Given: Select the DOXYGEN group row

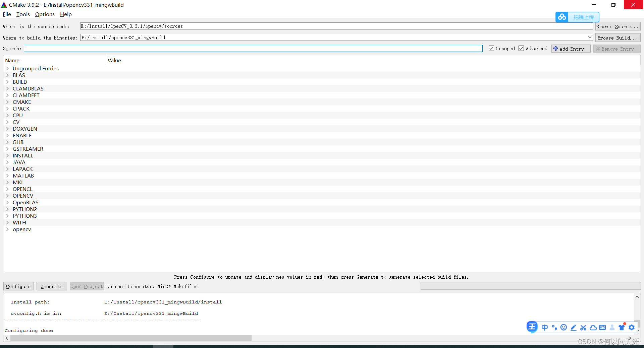Looking at the screenshot, I should [322, 129].
